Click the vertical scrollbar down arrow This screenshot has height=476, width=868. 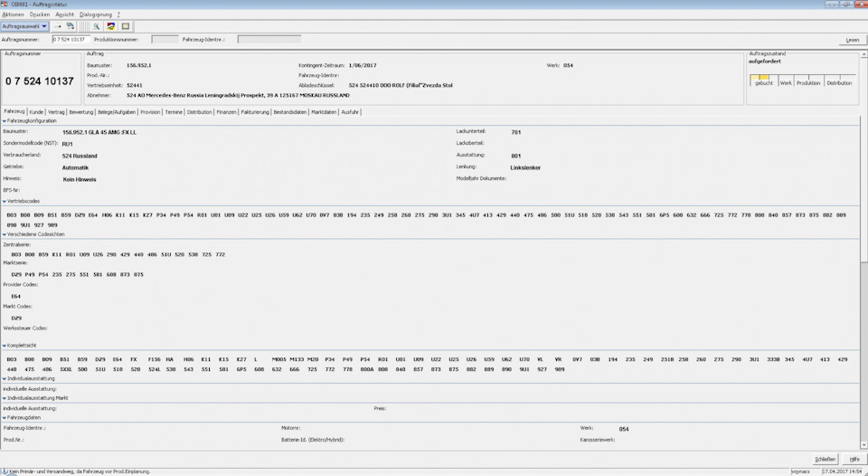pos(864,445)
